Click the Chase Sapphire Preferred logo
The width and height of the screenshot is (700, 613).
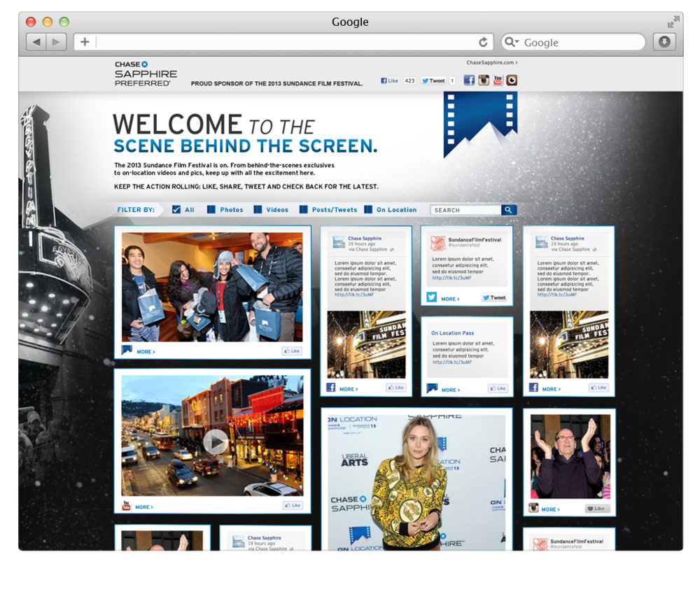[146, 73]
